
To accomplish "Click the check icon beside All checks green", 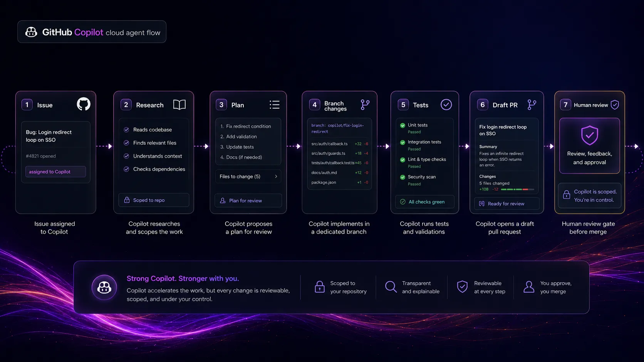I will click(x=402, y=202).
